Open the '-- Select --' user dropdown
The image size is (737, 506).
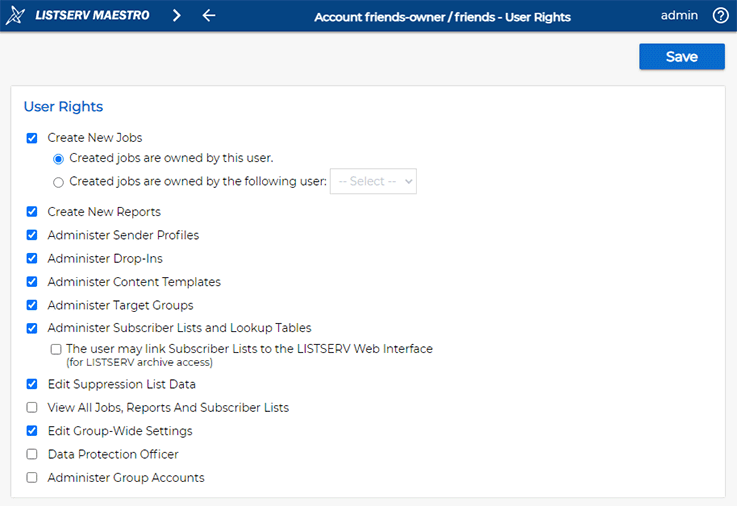pos(373,181)
